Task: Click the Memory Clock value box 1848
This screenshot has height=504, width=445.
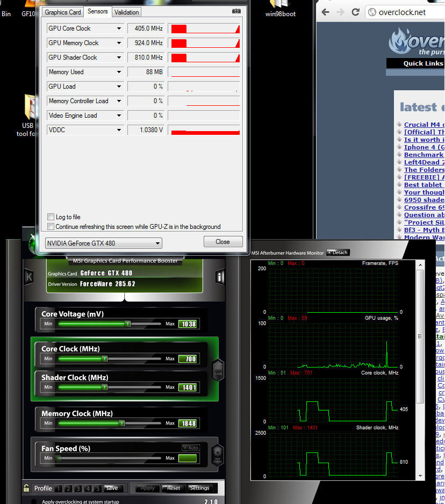Action: (189, 423)
